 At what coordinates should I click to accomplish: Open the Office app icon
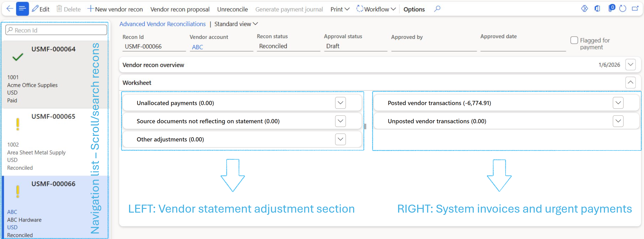pos(597,9)
